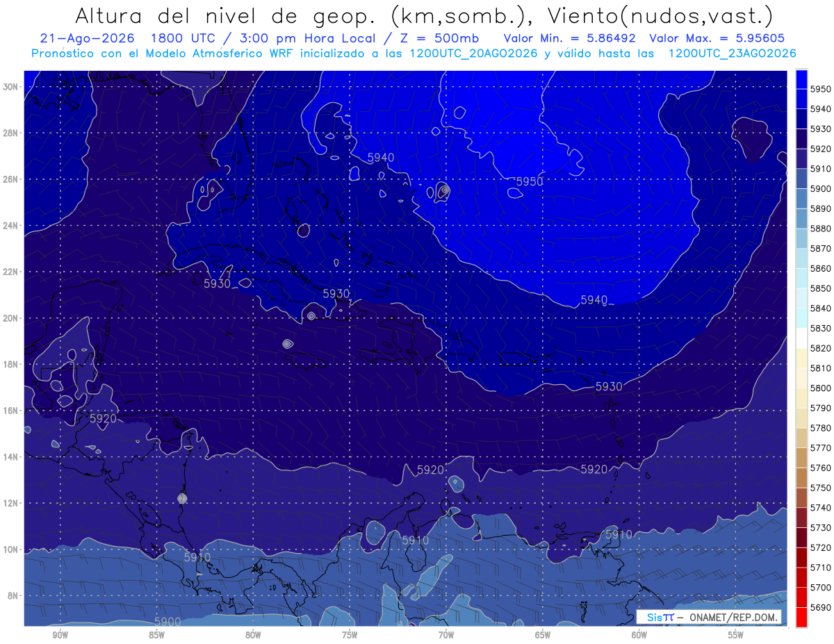
Task: Click the 20N latitude axis label
Action: tap(12, 318)
